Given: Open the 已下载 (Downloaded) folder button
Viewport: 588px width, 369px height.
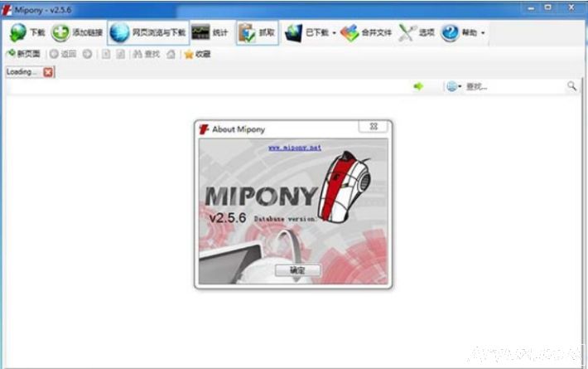Looking at the screenshot, I should tap(306, 33).
